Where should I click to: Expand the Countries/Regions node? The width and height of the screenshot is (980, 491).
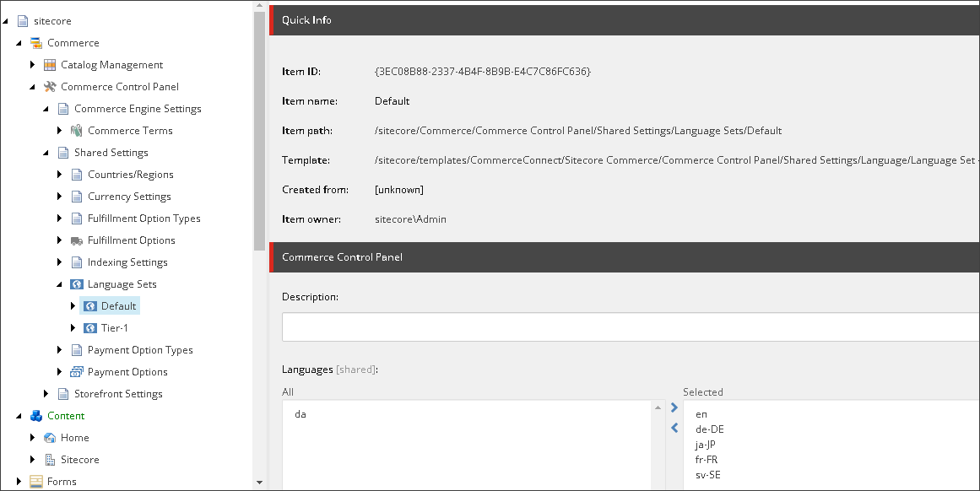pos(59,175)
